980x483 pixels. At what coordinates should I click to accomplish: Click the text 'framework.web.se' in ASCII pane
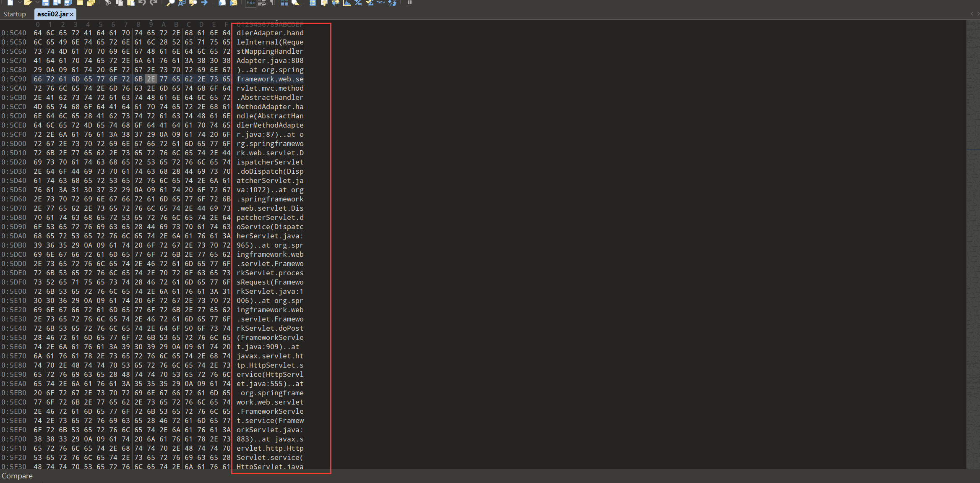pyautogui.click(x=270, y=79)
